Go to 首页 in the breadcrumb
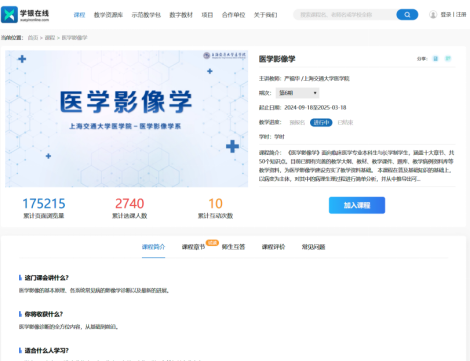 click(x=33, y=38)
